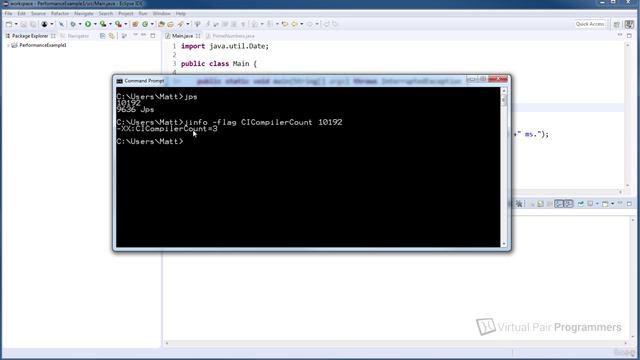The height and width of the screenshot is (360, 640).
Task: Click the External Tools run icon
Action: (x=118, y=24)
